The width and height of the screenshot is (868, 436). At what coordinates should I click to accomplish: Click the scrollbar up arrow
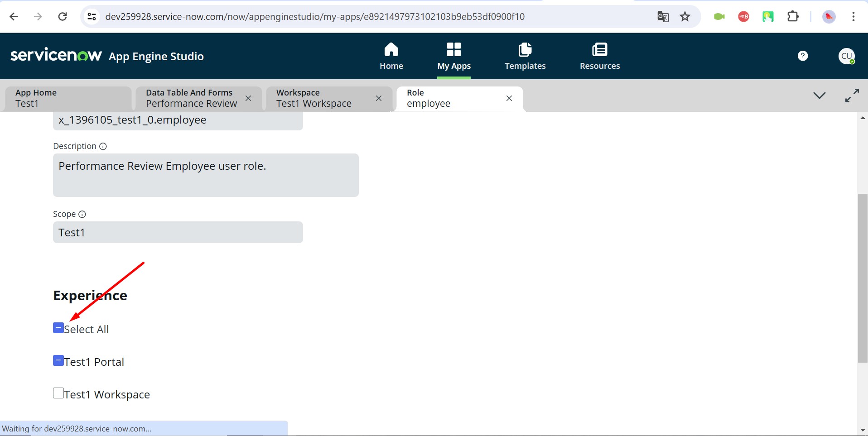(863, 118)
